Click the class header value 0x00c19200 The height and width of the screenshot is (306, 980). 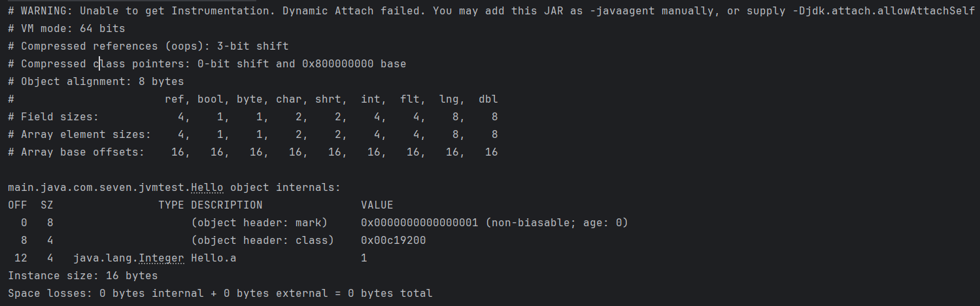coord(393,241)
